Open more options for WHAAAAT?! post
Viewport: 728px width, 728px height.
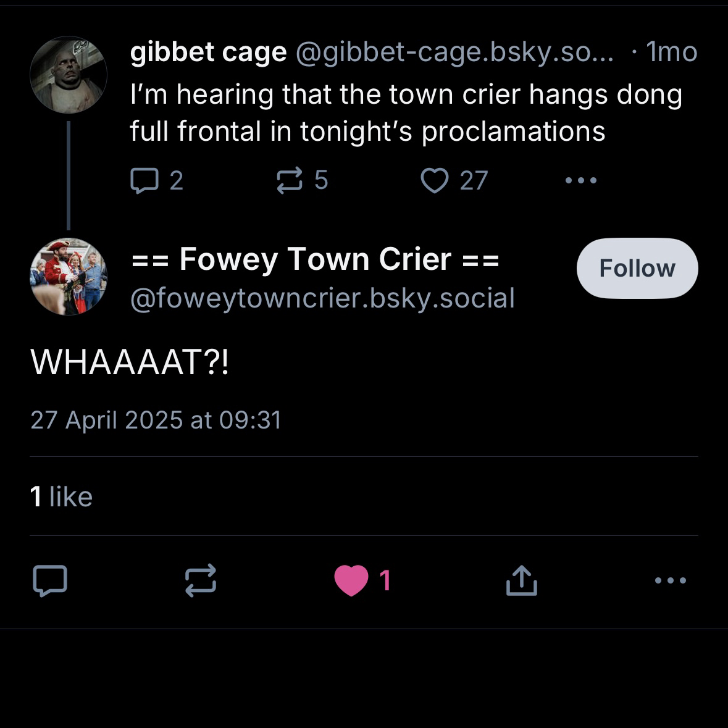(x=670, y=580)
